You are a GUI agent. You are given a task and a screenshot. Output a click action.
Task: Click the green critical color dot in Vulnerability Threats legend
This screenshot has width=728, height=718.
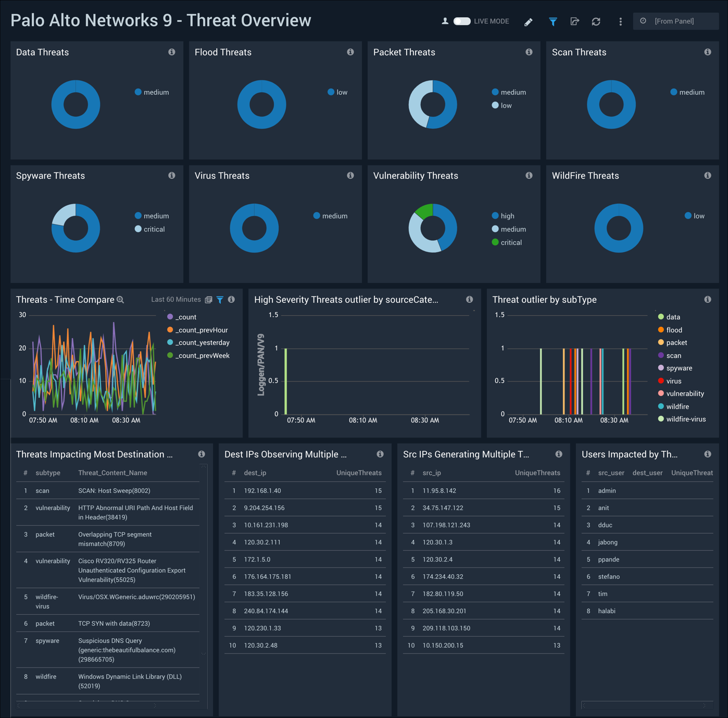(x=495, y=242)
